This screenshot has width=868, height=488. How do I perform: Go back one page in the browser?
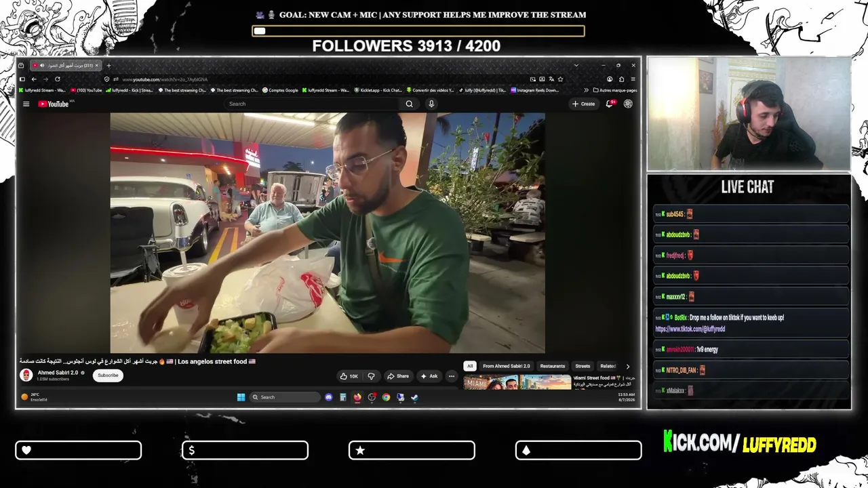coord(34,79)
